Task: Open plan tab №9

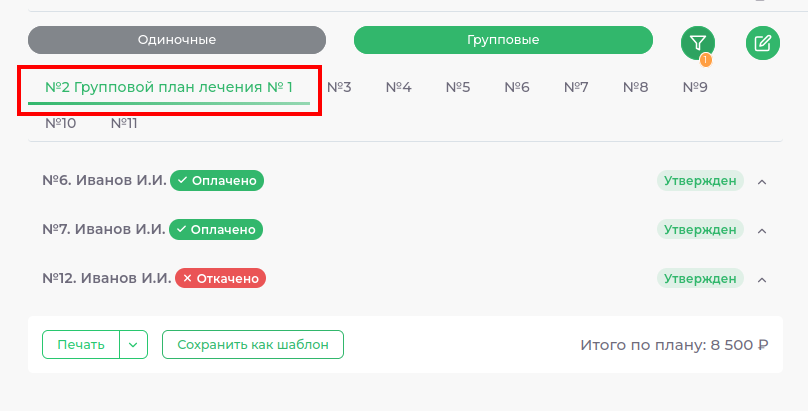Action: (x=695, y=88)
